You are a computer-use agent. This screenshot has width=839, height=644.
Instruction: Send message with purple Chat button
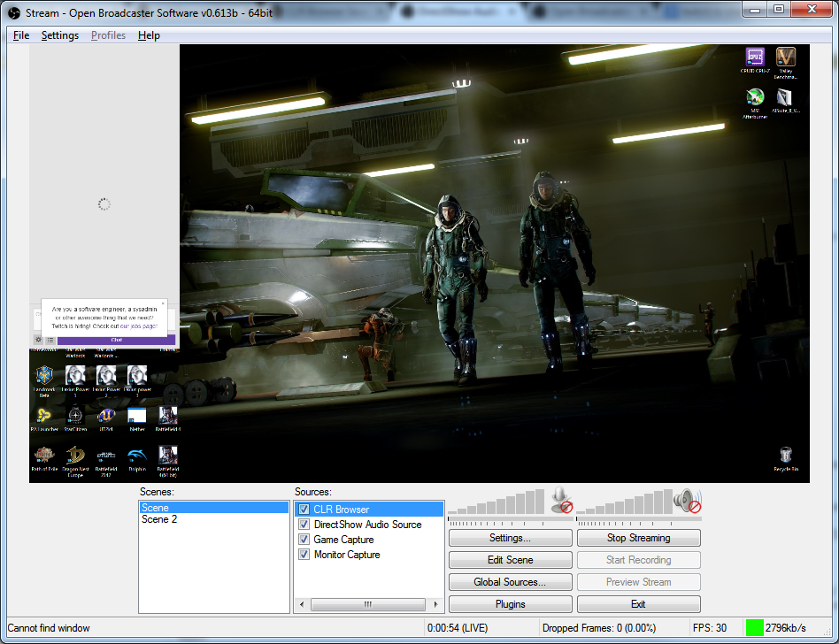116,340
